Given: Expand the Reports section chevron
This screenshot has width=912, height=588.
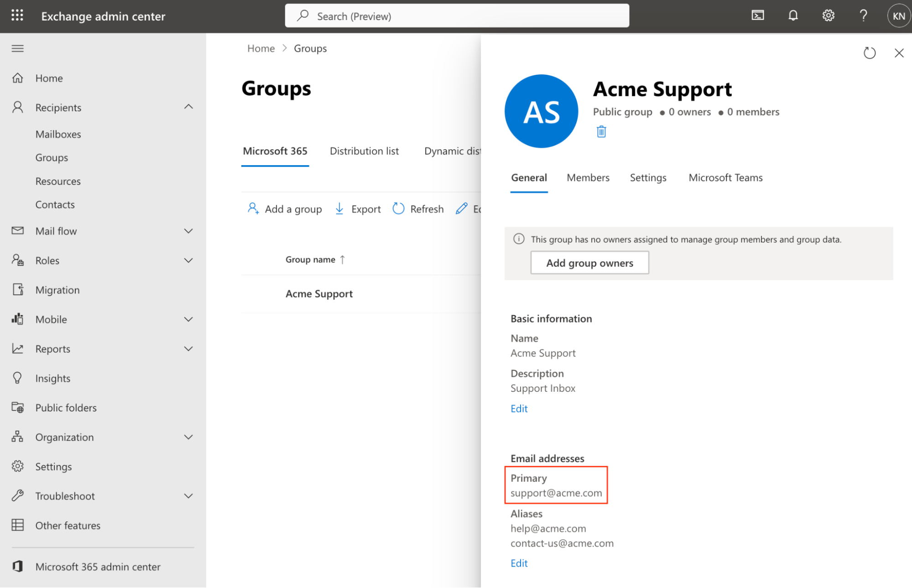Looking at the screenshot, I should 188,349.
